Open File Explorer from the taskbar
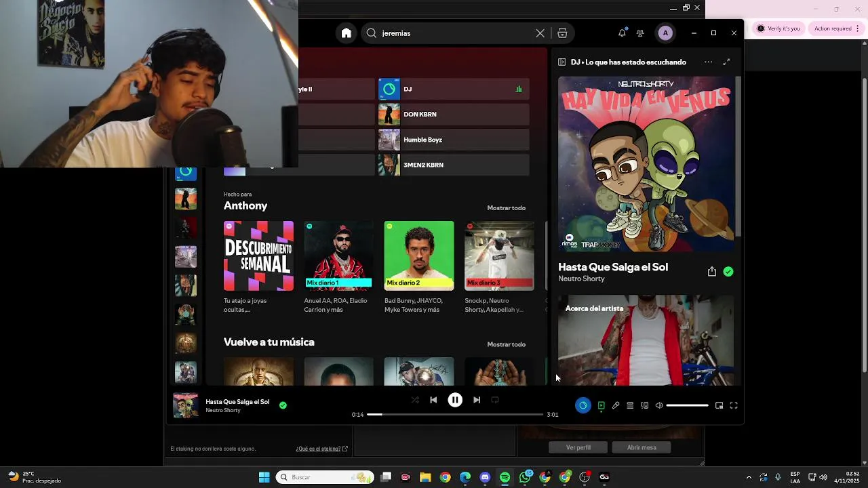The image size is (868, 488). 425,477
